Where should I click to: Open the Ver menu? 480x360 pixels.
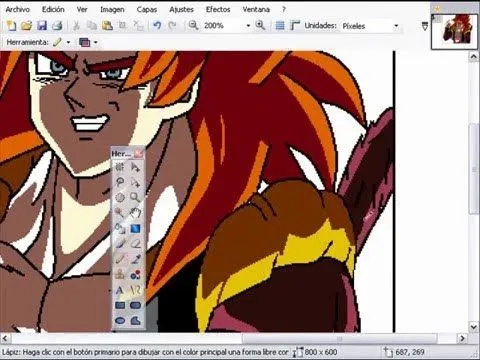(82, 9)
